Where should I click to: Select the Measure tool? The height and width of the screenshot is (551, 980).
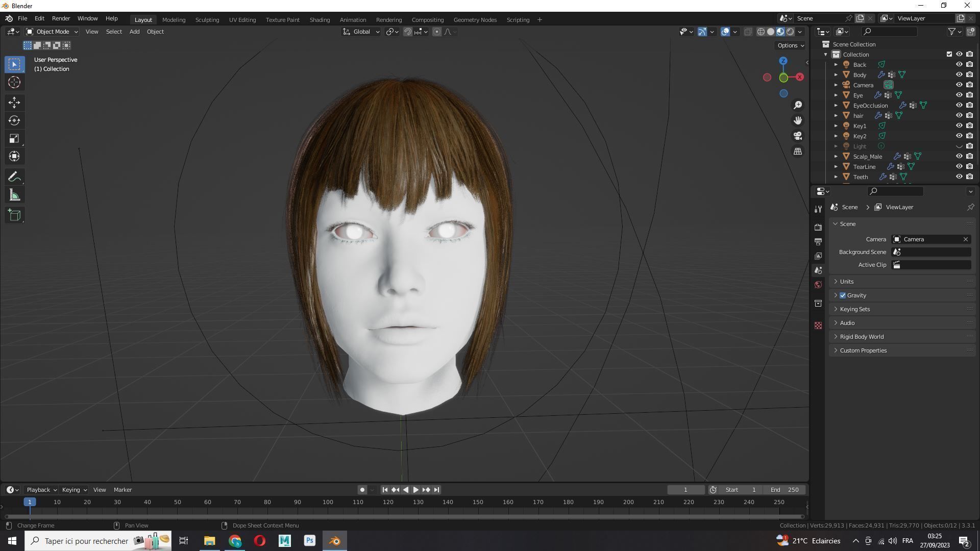click(x=14, y=195)
